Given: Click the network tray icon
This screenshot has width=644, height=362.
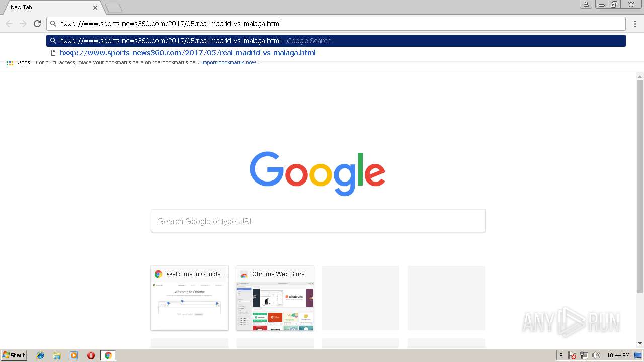Looking at the screenshot, I should click(x=584, y=355).
